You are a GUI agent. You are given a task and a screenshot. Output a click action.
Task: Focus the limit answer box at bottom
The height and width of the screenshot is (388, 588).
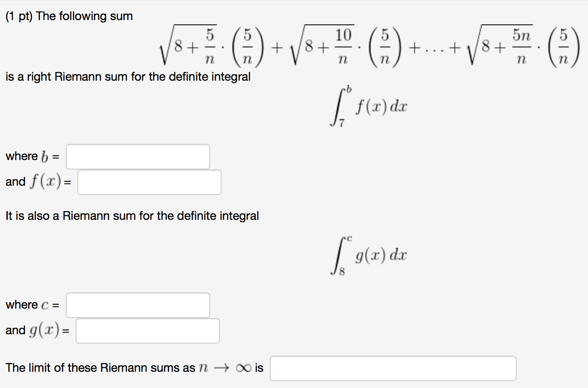tap(393, 368)
